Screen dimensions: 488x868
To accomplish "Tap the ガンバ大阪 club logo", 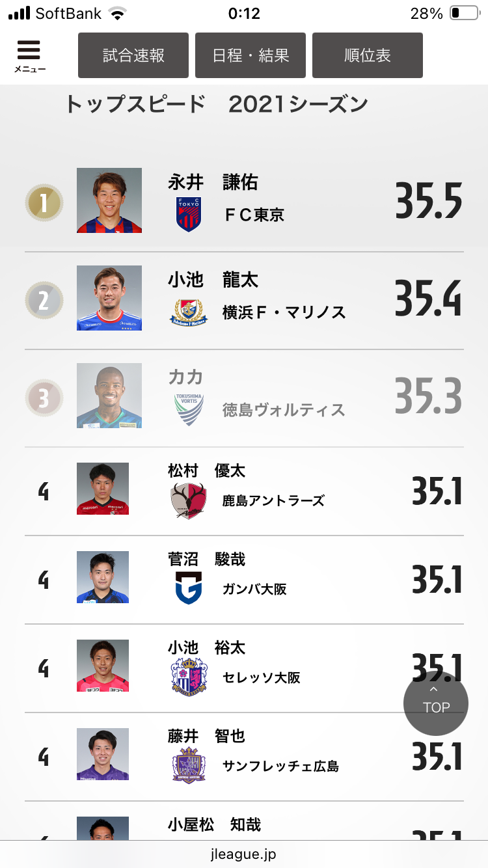I will pos(189,588).
